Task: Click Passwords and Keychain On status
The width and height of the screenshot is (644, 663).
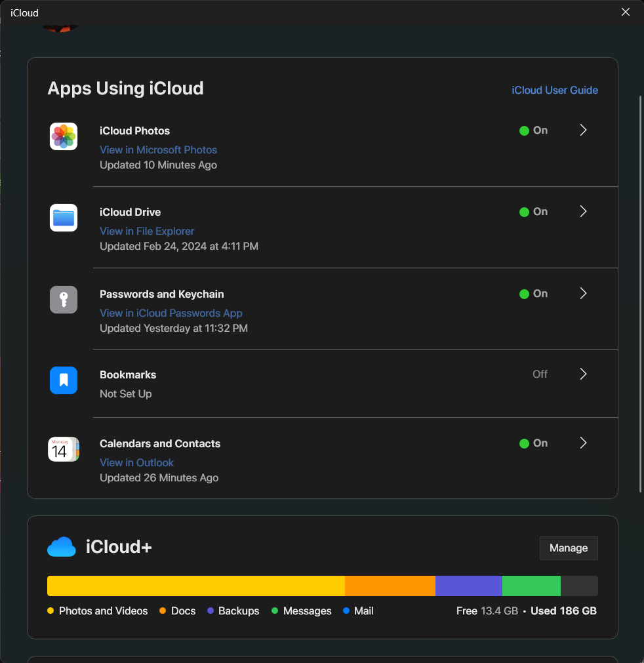Action: (533, 293)
